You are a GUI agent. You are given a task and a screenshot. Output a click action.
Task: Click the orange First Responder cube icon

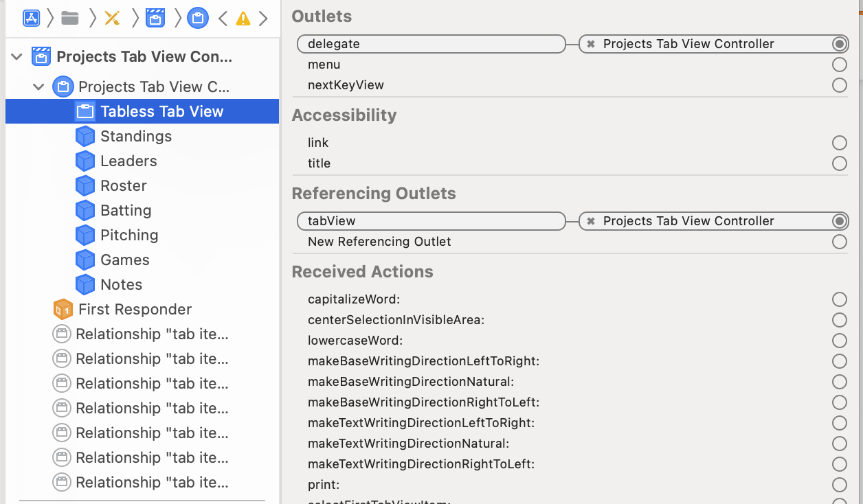(x=63, y=309)
